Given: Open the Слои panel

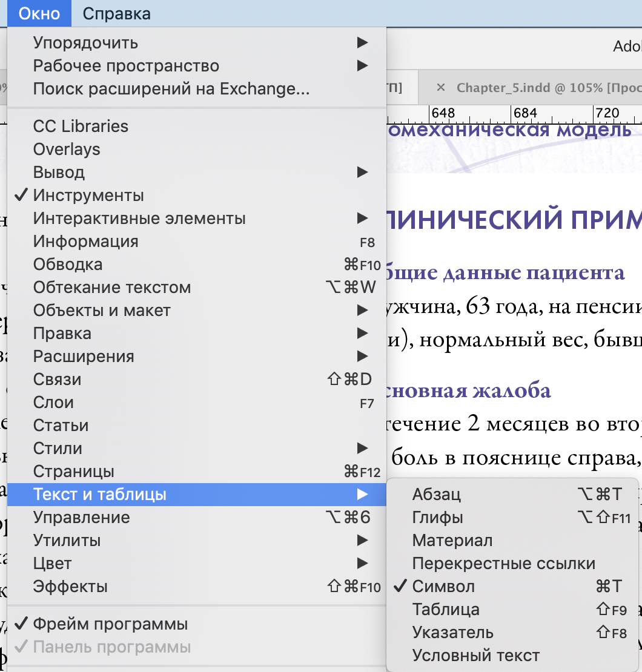Looking at the screenshot, I should pyautogui.click(x=197, y=403).
